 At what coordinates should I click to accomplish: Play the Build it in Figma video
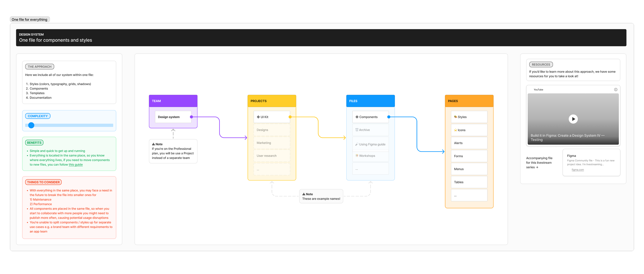tap(573, 119)
